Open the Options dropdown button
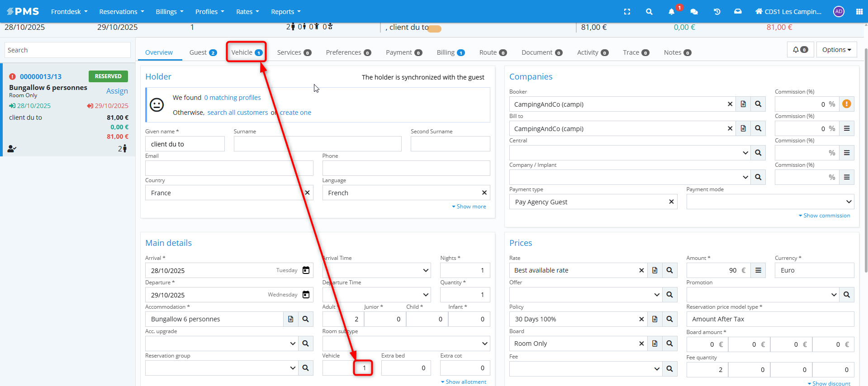The width and height of the screenshot is (868, 386). [x=836, y=50]
